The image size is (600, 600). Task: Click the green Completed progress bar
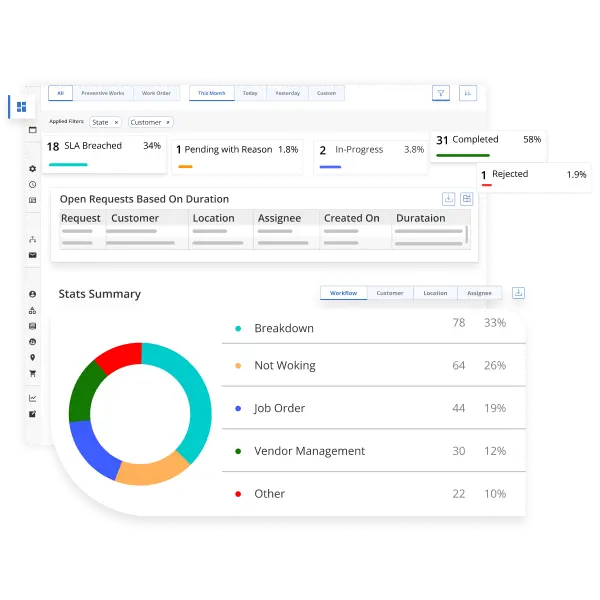pyautogui.click(x=463, y=155)
